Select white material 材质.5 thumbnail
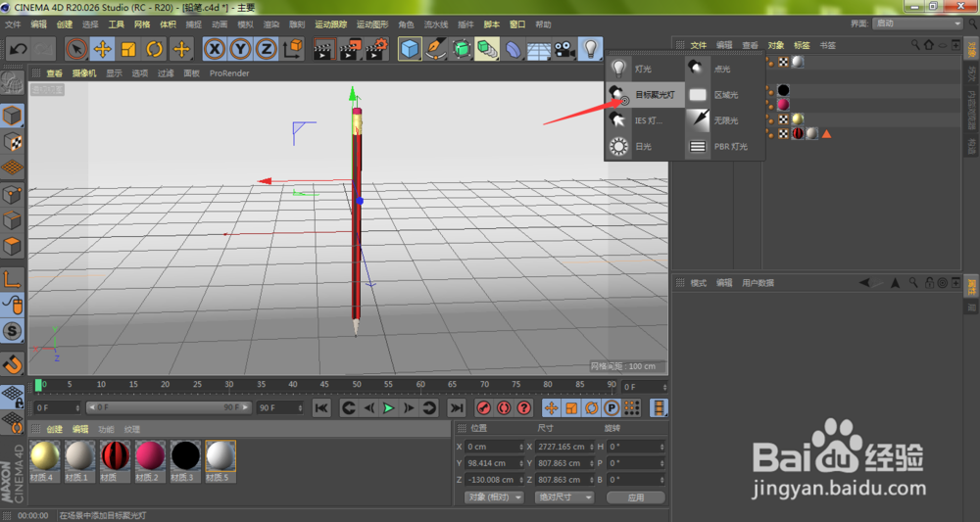The height and width of the screenshot is (522, 980). 220,460
